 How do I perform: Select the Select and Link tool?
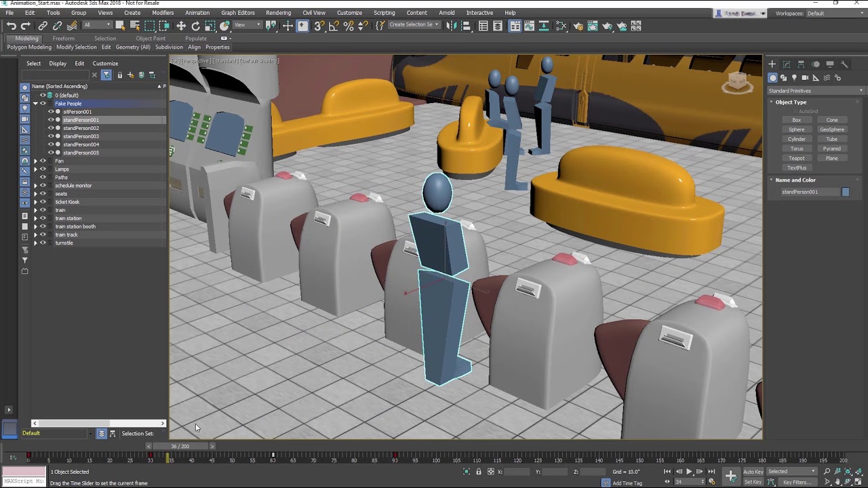[x=43, y=26]
